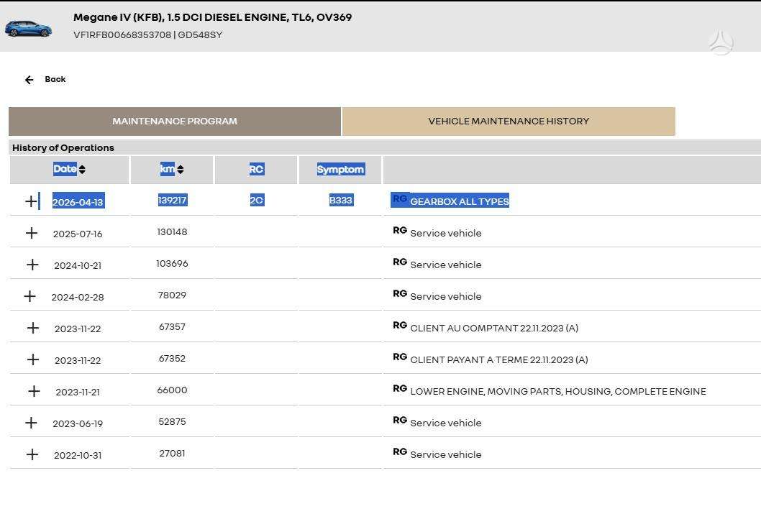This screenshot has height=532, width=761.
Task: Click RG icon beside CLIENT AU COMPTANT
Action: [x=400, y=325]
